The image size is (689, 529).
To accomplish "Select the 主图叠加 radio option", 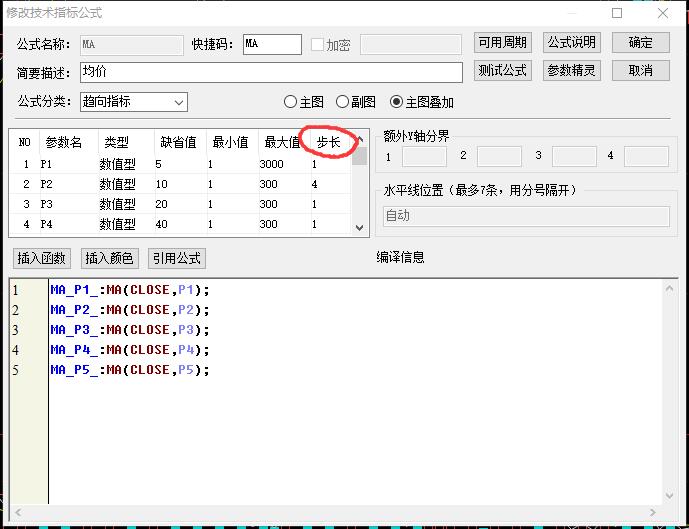I will [x=396, y=102].
